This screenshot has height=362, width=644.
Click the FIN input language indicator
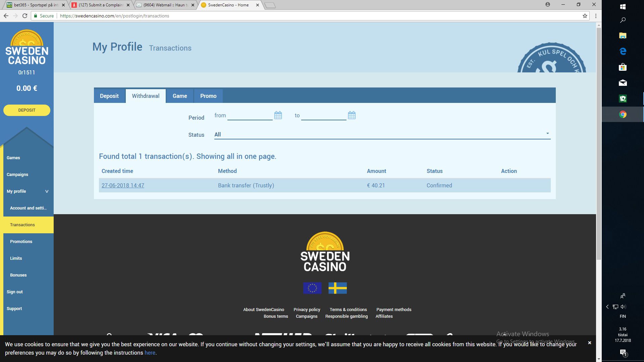(623, 316)
